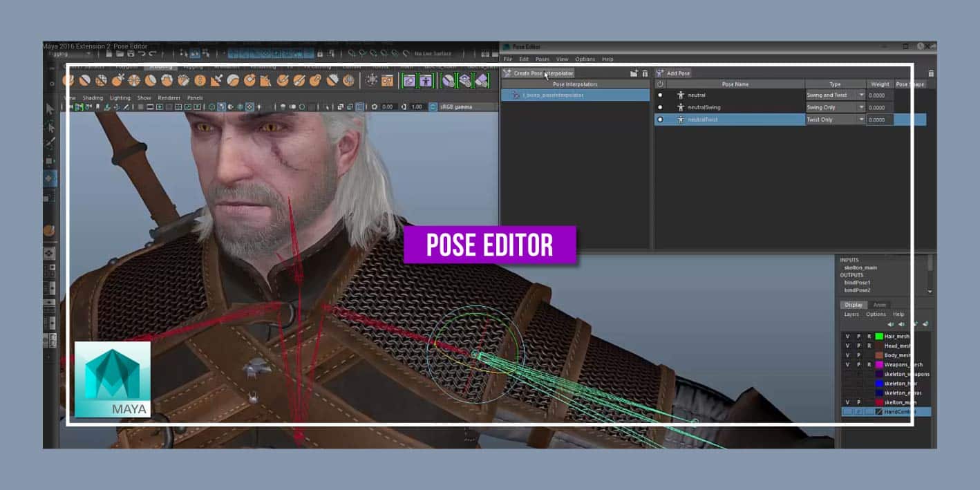Click the magenta color swatch of Weapons_mesh layer
Image resolution: width=980 pixels, height=490 pixels.
(x=879, y=364)
